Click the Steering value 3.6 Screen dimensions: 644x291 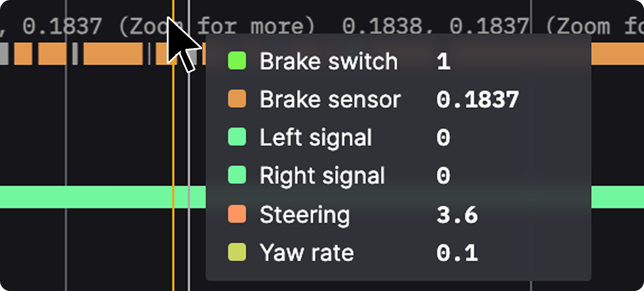point(457,214)
